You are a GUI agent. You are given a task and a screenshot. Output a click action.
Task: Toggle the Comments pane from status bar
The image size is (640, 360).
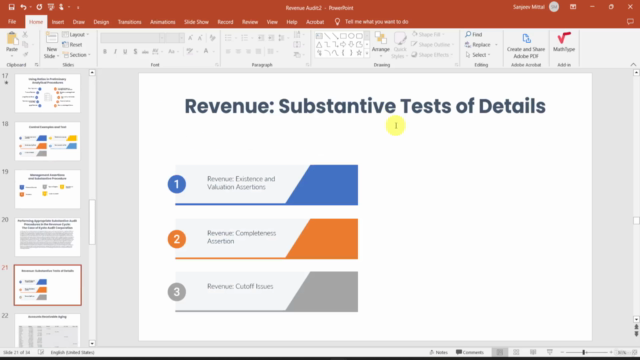[x=470, y=352]
